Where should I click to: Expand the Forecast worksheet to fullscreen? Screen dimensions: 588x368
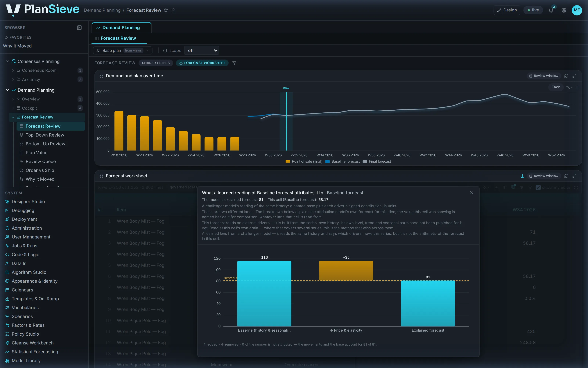click(x=574, y=176)
